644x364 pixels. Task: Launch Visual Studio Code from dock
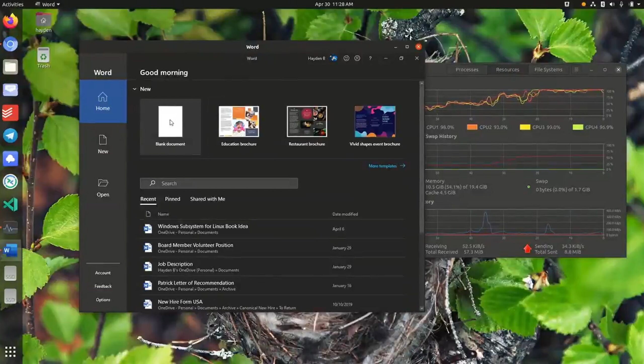coord(10,204)
